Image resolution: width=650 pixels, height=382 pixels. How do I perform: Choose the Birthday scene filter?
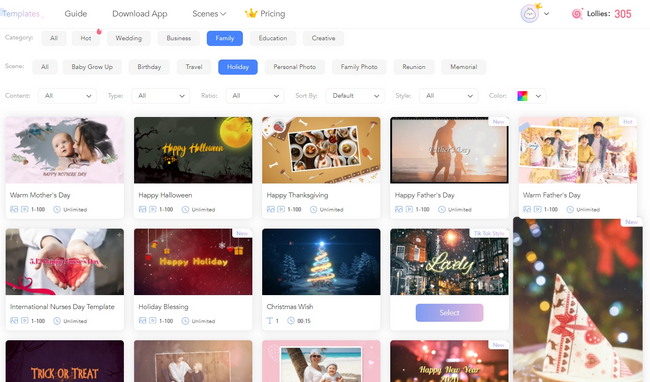click(x=149, y=67)
